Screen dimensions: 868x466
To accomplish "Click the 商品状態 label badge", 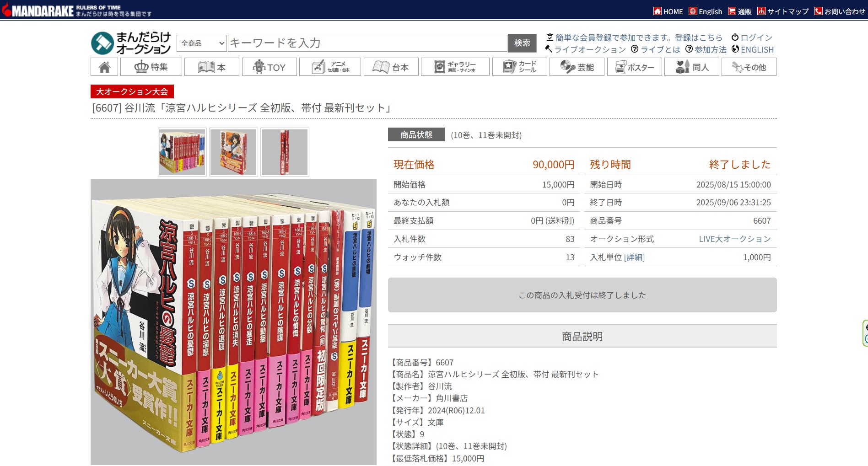I will tap(416, 134).
